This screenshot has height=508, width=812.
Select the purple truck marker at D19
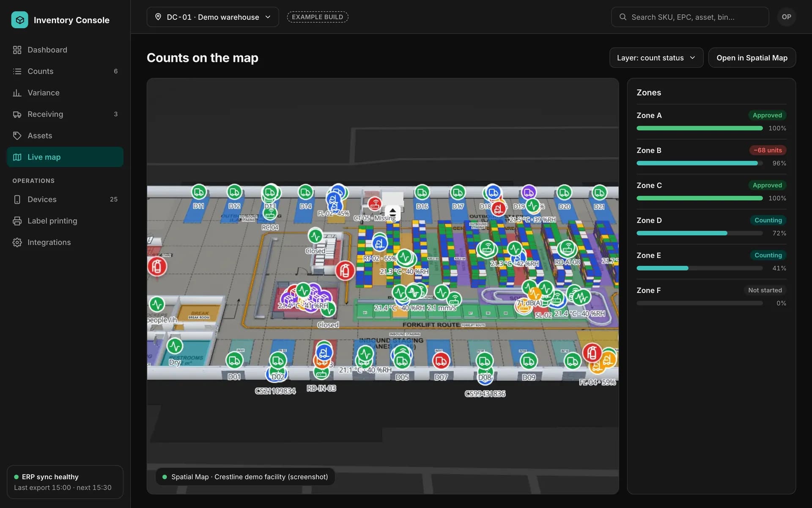coord(529,192)
